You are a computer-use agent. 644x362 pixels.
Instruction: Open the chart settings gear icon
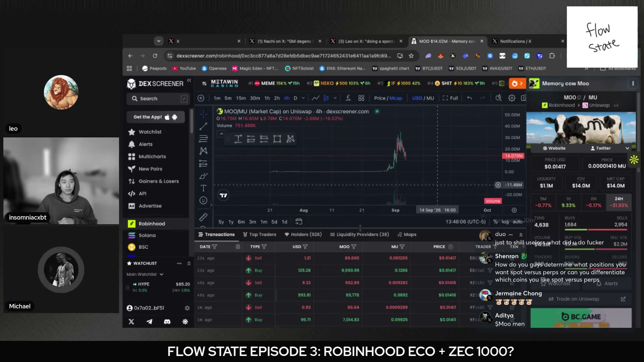point(512,98)
